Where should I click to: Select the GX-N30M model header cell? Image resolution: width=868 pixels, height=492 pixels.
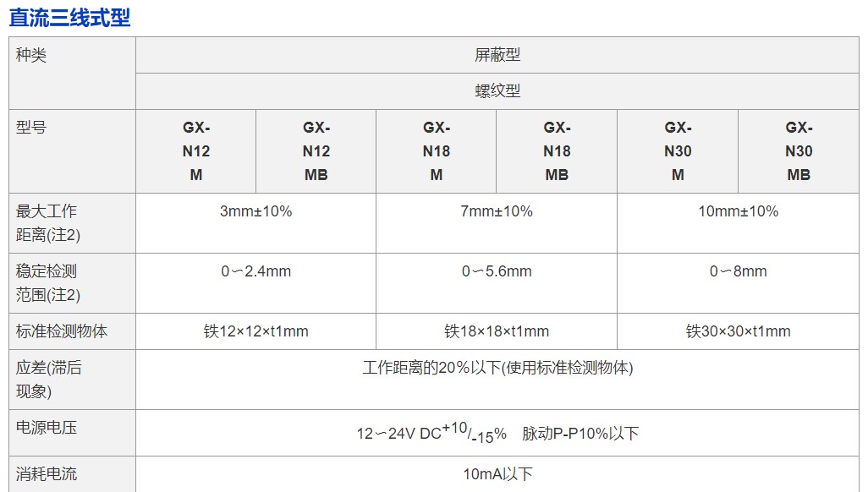coord(678,151)
